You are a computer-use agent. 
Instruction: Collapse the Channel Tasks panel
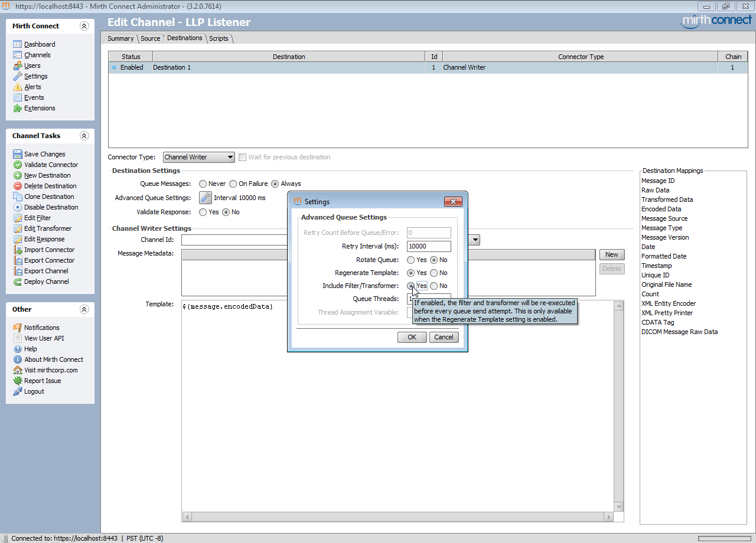point(84,136)
